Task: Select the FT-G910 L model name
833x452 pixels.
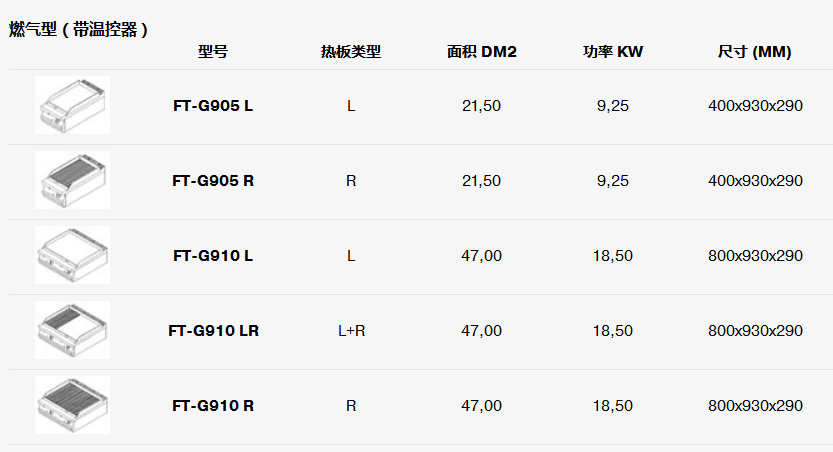Action: pyautogui.click(x=213, y=255)
